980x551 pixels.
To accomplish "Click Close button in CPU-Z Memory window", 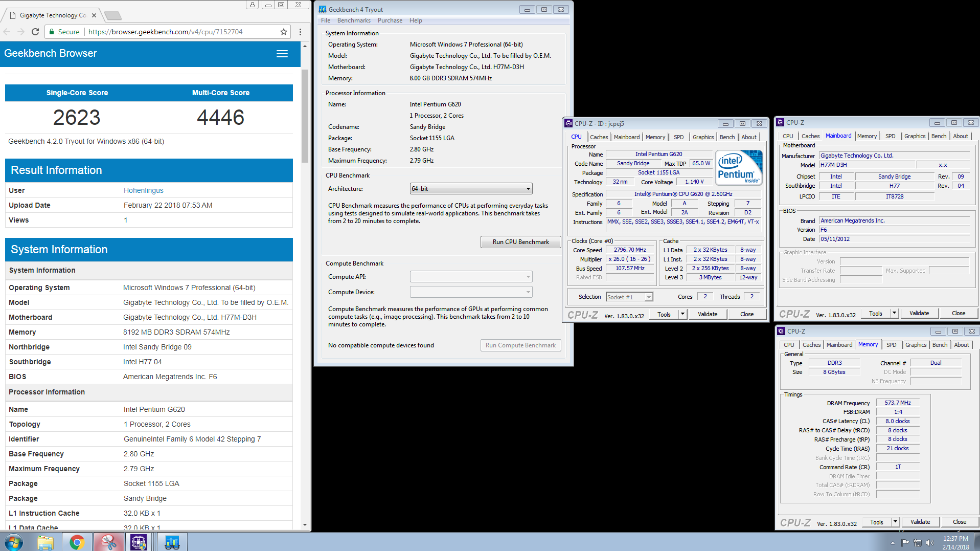I will point(960,522).
